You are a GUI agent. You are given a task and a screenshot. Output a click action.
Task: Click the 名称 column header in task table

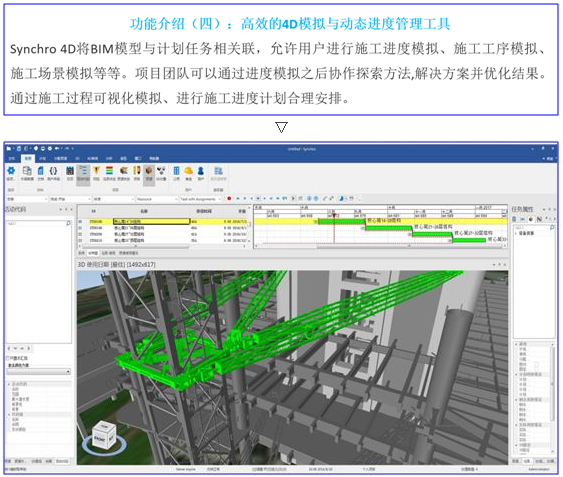144,211
